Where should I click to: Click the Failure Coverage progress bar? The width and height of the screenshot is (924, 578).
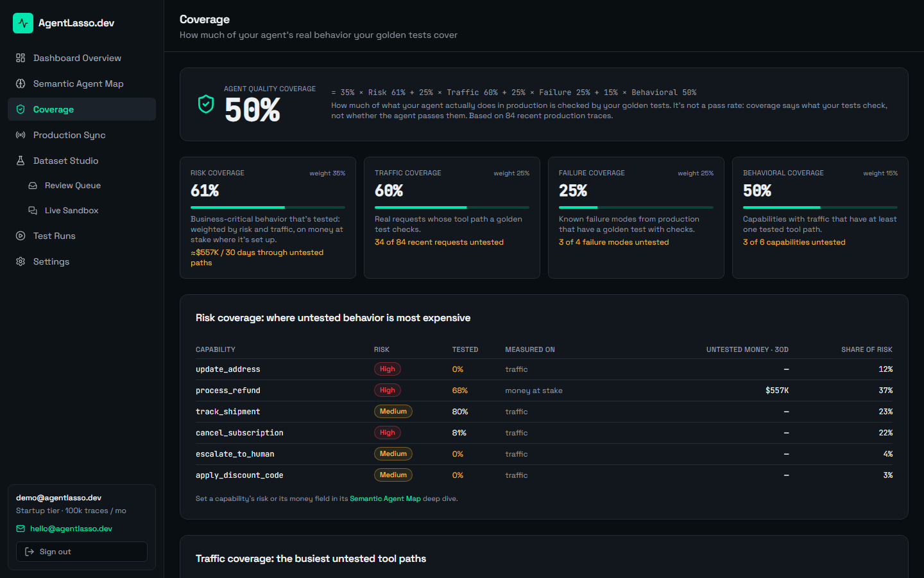coord(636,207)
